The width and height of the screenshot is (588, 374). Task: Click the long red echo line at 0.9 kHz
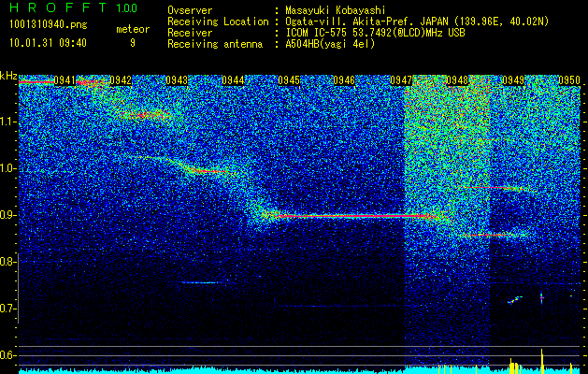pos(352,216)
